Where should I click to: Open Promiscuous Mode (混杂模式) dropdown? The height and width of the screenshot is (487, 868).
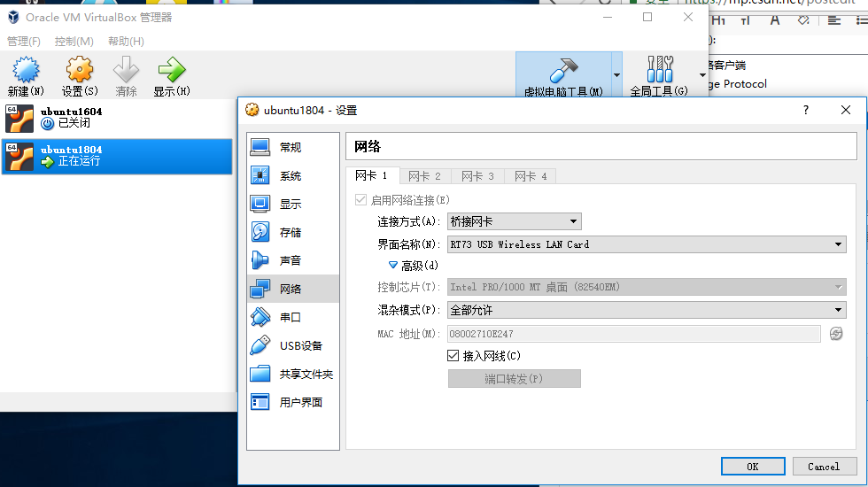pos(647,310)
